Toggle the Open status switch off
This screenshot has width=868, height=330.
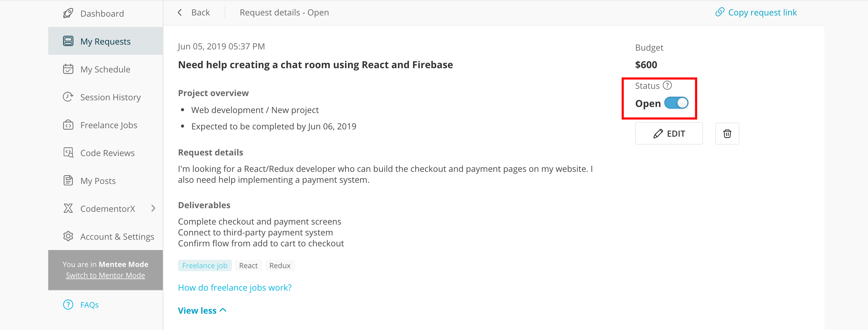[x=676, y=103]
